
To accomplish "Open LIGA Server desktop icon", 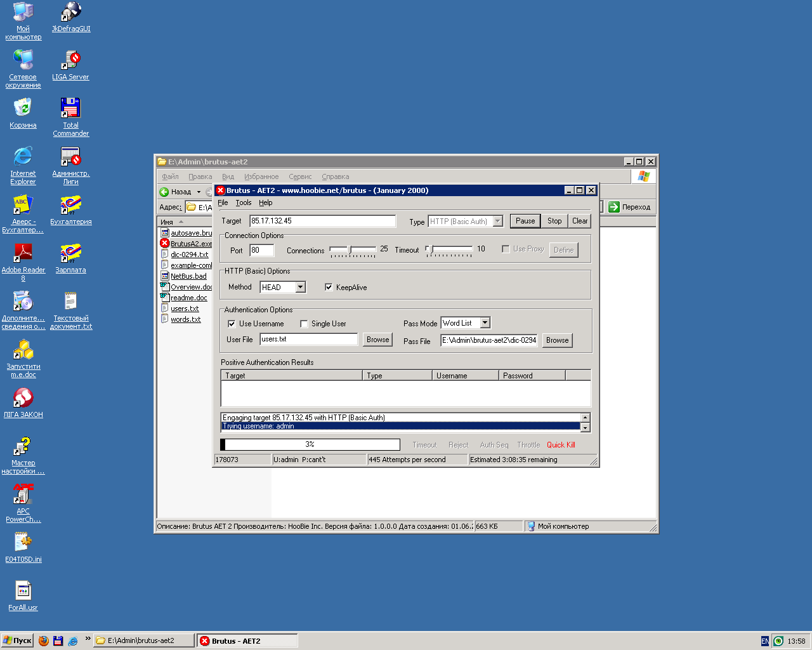I will (x=70, y=65).
